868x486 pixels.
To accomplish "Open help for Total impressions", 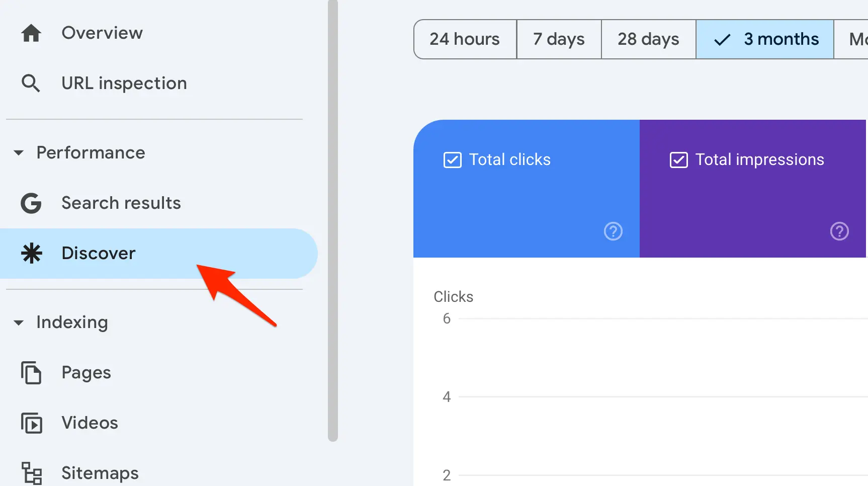I will [x=839, y=231].
